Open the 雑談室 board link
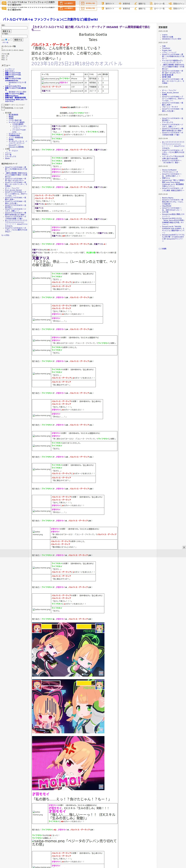 coord(11,117)
